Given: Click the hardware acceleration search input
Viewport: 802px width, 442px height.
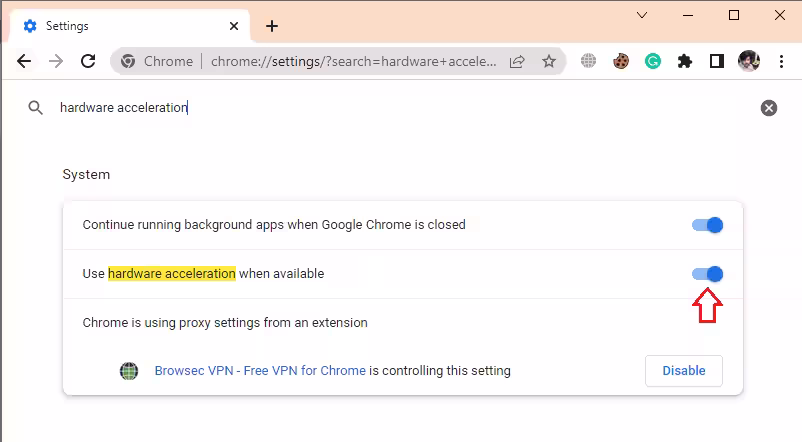Looking at the screenshot, I should pos(400,108).
